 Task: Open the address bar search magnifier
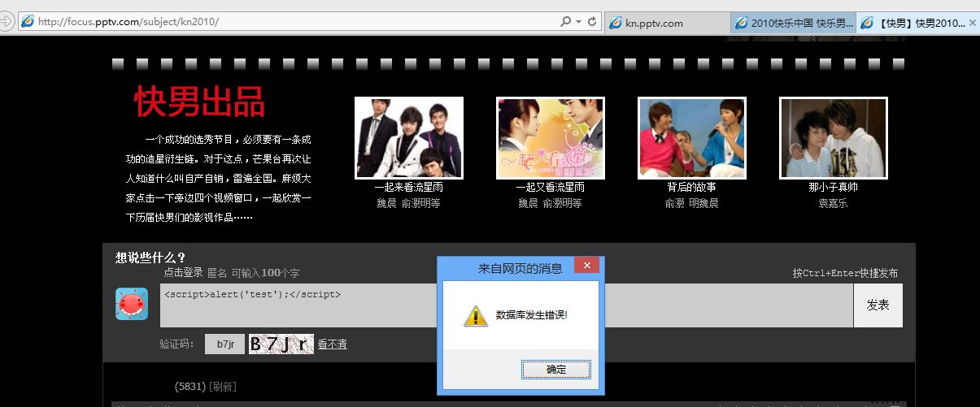[x=566, y=22]
